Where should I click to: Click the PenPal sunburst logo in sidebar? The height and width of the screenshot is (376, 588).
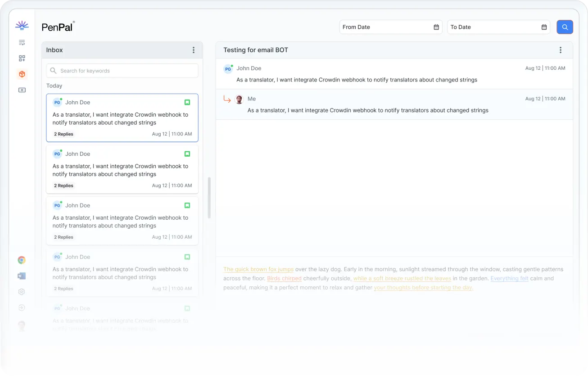tap(22, 25)
